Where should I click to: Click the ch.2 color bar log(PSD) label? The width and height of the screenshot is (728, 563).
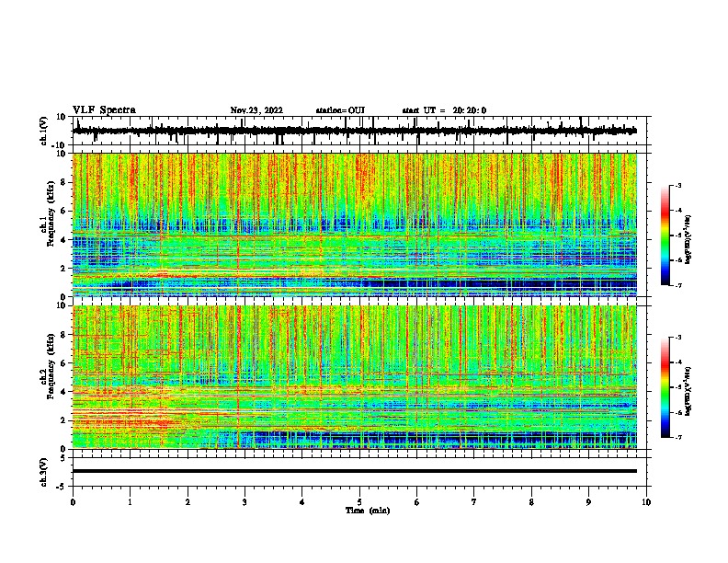(688, 391)
